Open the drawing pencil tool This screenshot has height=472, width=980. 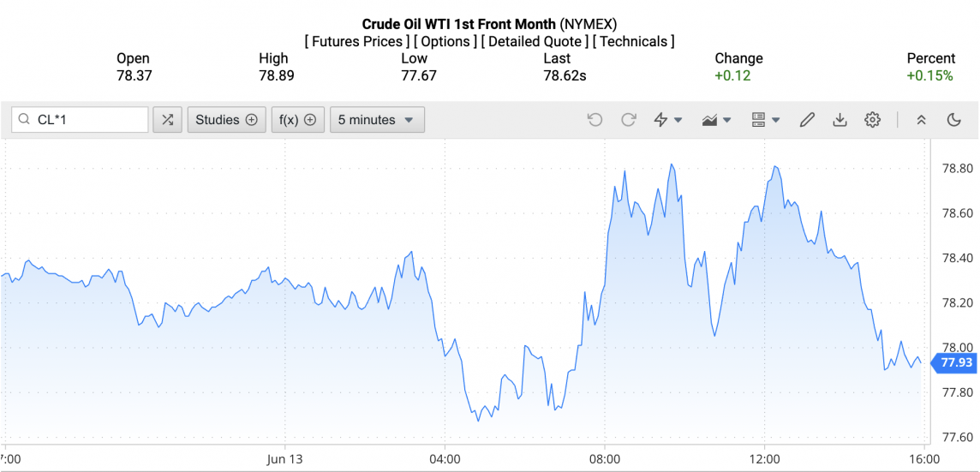point(807,120)
